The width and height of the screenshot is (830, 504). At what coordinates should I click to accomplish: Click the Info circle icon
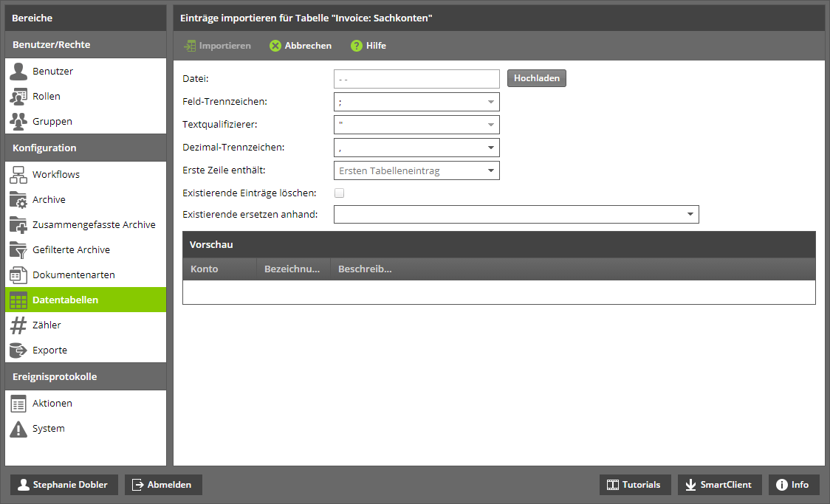click(782, 485)
